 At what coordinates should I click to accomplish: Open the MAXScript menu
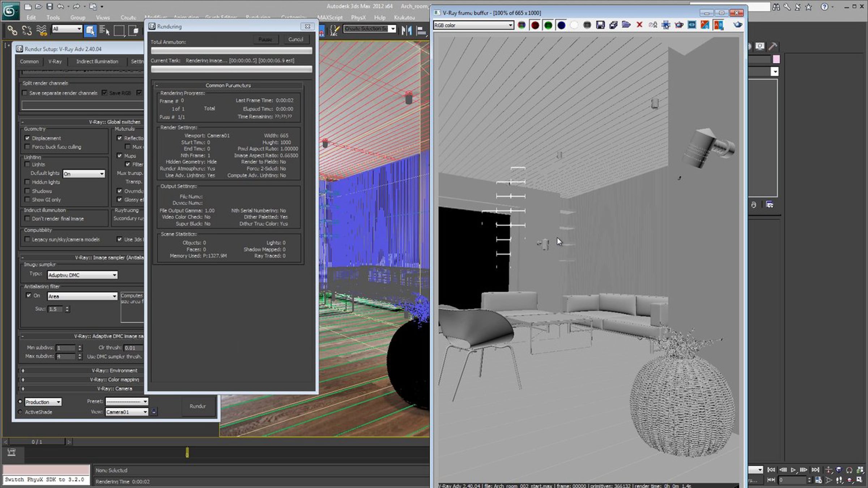pyautogui.click(x=330, y=17)
